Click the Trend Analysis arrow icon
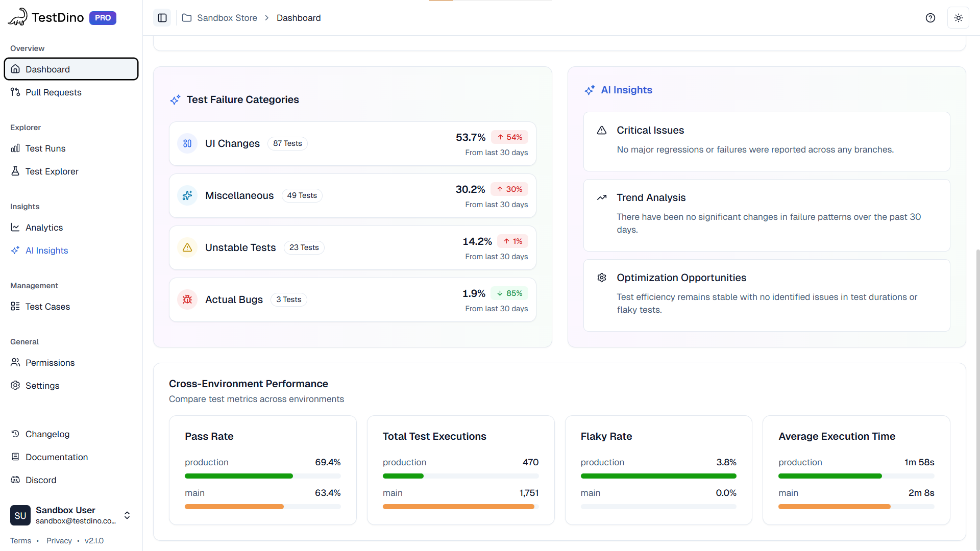 (x=602, y=197)
